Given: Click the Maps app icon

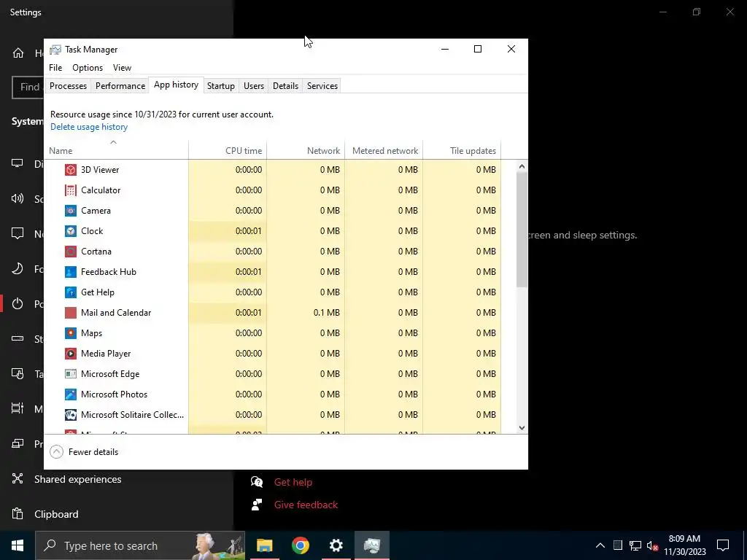Looking at the screenshot, I should pos(71,333).
